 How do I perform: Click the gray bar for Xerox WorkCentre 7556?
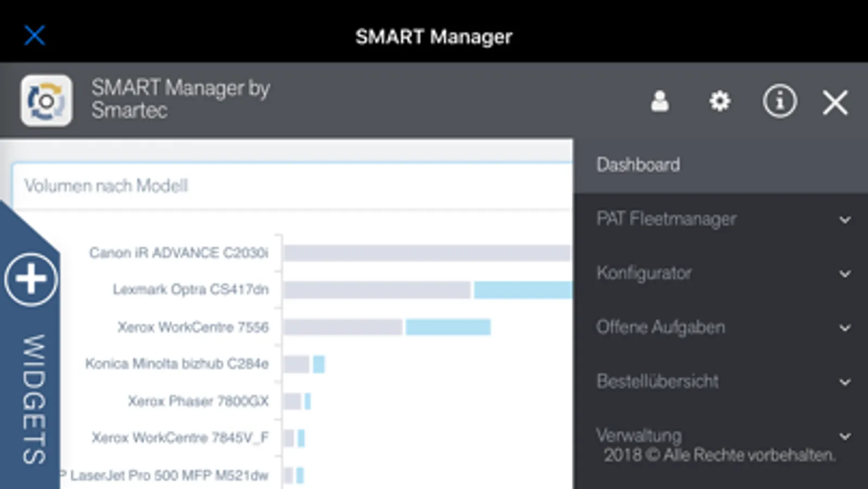point(343,327)
